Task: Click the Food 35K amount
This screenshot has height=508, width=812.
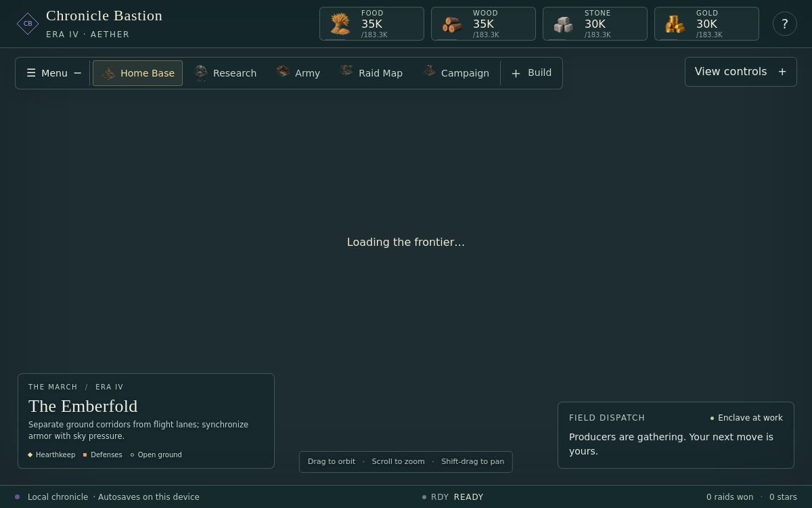Action: [x=371, y=24]
